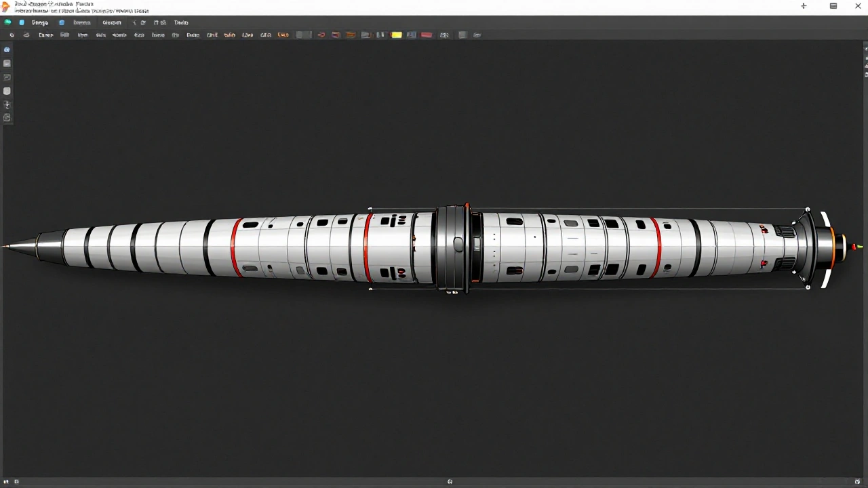Click the orange application logo in the title bar
This screenshot has width=868, height=488.
tap(6, 7)
